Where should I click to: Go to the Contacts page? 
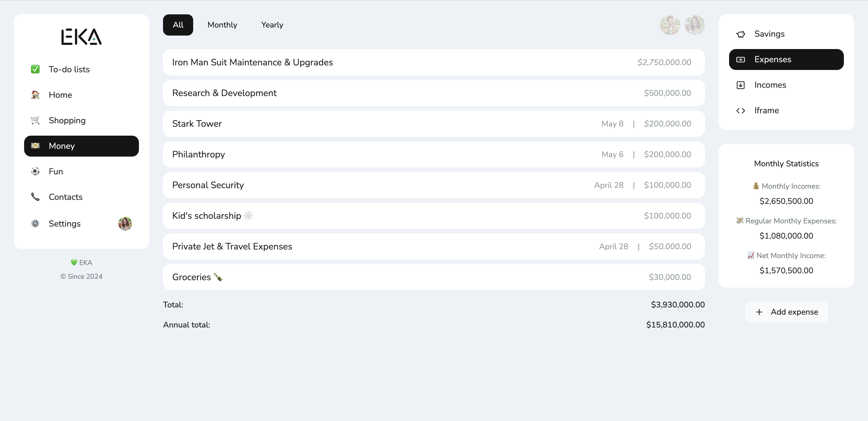pyautogui.click(x=81, y=197)
